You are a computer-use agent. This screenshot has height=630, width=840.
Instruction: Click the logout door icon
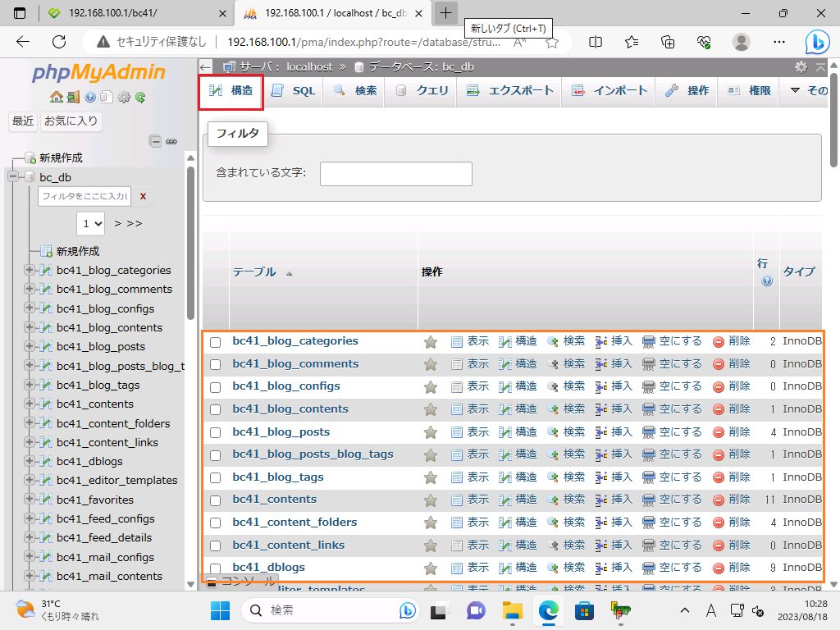tap(73, 97)
